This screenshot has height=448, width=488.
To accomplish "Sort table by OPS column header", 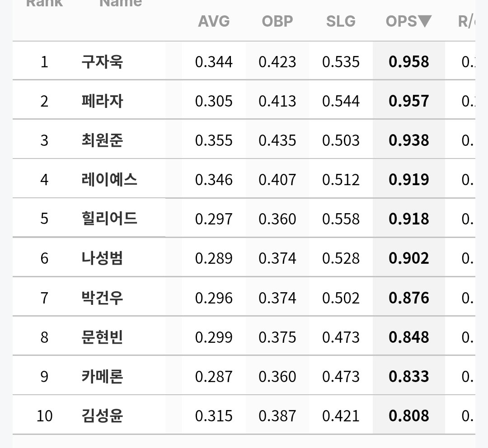I will tap(408, 21).
